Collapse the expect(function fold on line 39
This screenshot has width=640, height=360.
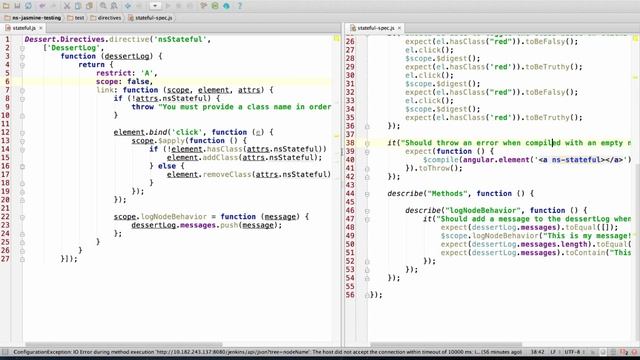[367, 152]
